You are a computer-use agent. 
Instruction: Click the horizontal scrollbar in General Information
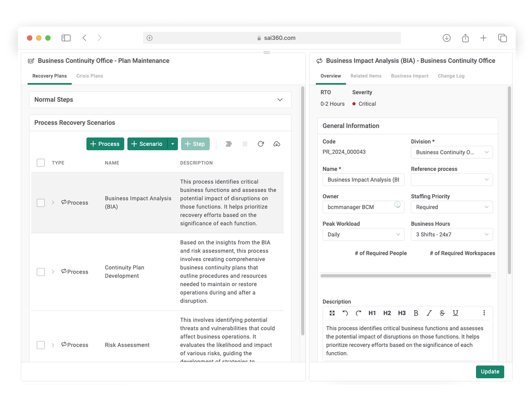[406, 276]
